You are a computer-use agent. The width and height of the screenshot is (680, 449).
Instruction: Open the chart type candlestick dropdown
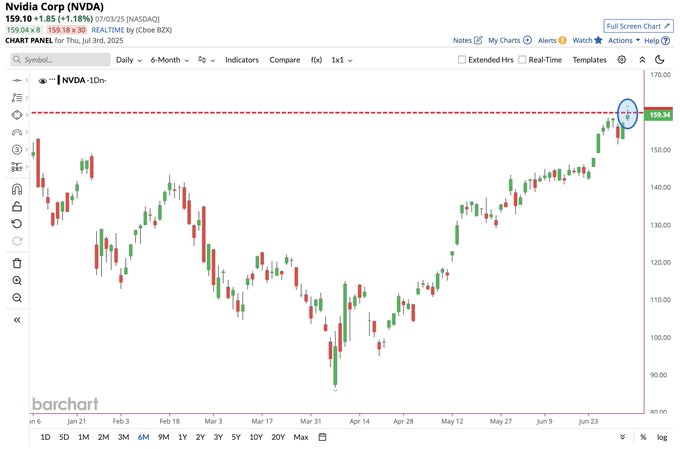coord(206,60)
